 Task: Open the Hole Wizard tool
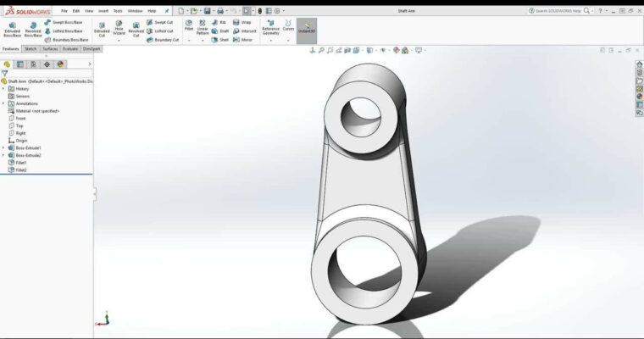[119, 28]
